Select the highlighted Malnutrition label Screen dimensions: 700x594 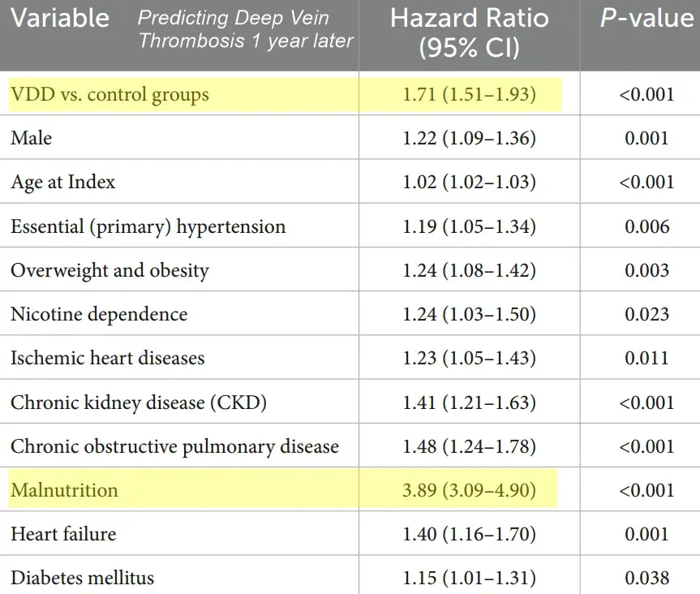[64, 490]
